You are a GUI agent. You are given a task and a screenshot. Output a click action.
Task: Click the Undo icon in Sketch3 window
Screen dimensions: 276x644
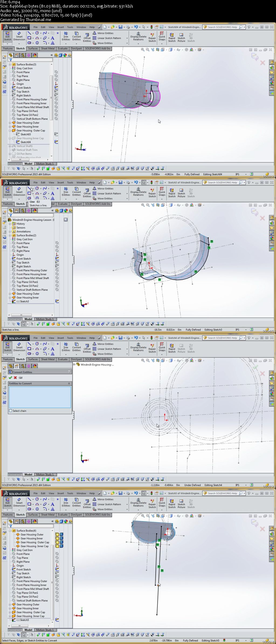pos(136,182)
